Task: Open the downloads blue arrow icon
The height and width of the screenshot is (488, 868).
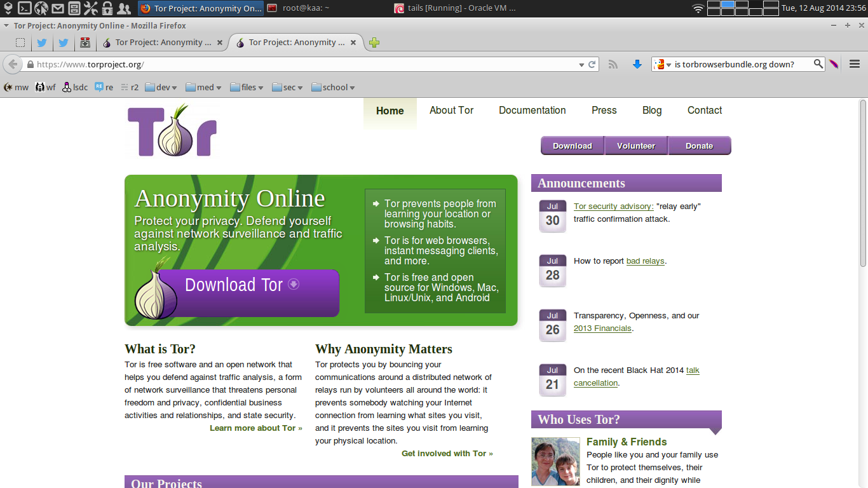Action: [637, 64]
